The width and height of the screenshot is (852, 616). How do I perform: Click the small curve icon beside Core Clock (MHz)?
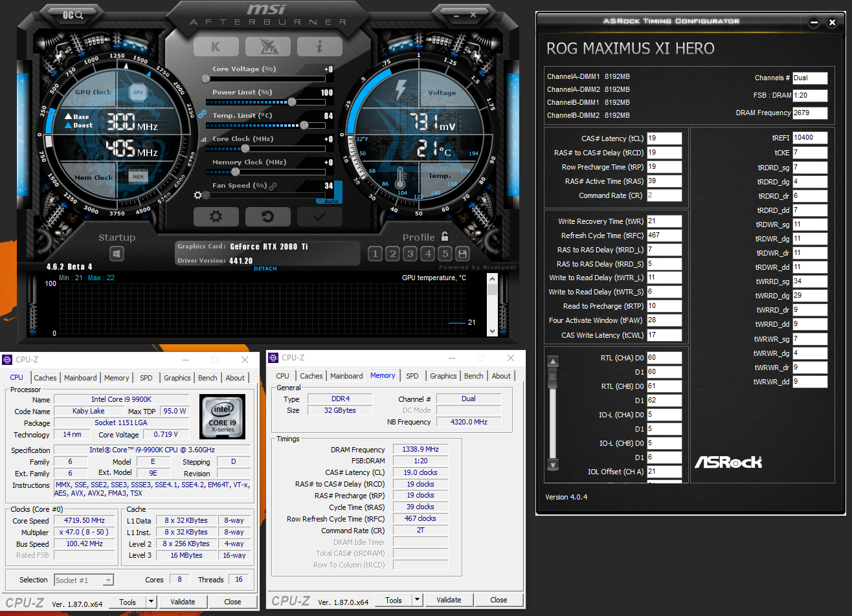pos(203,139)
